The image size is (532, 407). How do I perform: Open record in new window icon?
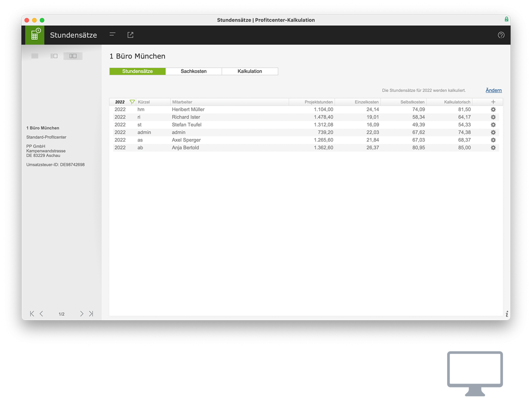coord(130,35)
